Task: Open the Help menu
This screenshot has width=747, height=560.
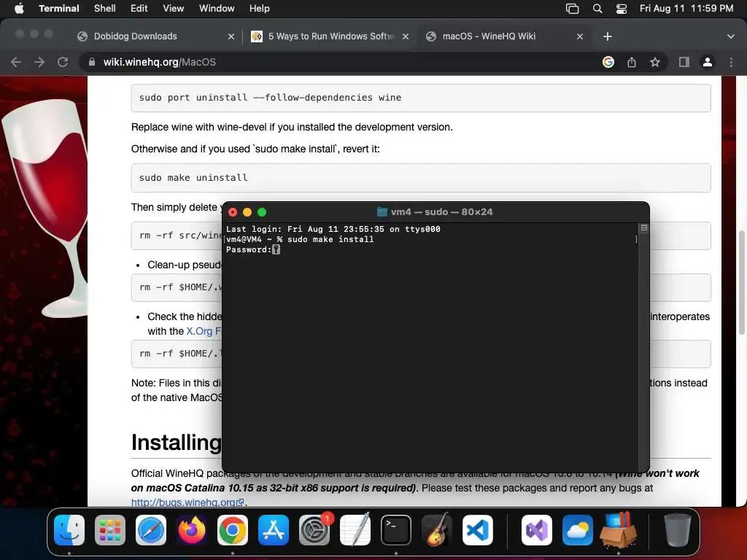Action: [259, 9]
